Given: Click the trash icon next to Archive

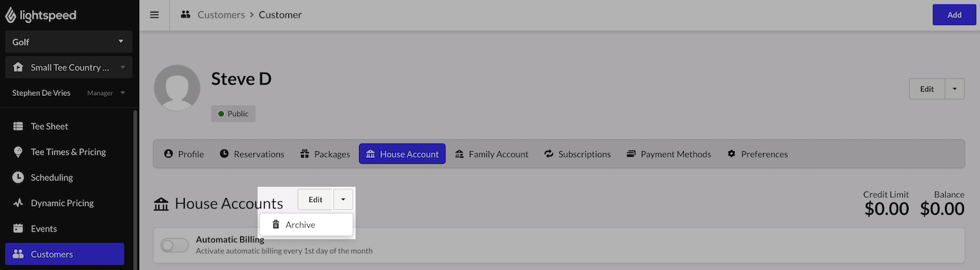Looking at the screenshot, I should (x=276, y=225).
